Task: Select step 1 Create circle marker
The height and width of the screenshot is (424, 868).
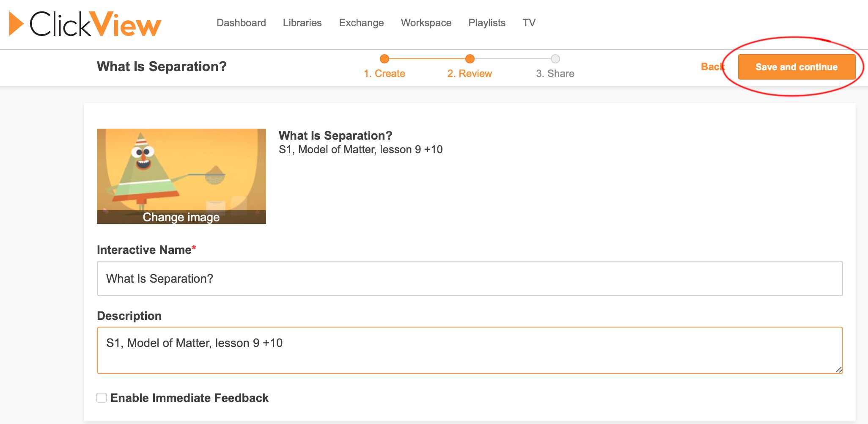Action: coord(384,59)
